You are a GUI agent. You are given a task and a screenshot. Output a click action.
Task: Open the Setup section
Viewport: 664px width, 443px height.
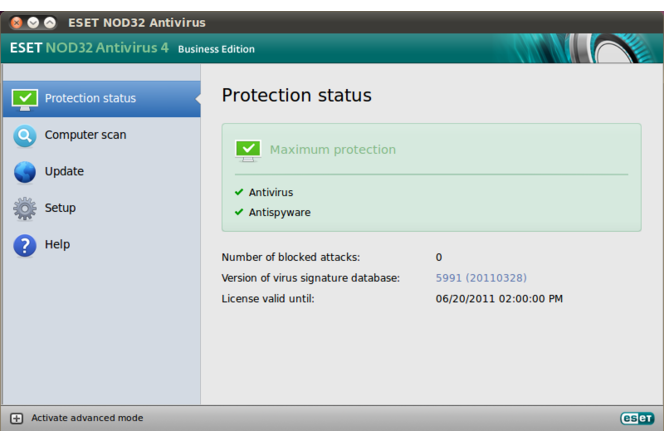point(102,208)
